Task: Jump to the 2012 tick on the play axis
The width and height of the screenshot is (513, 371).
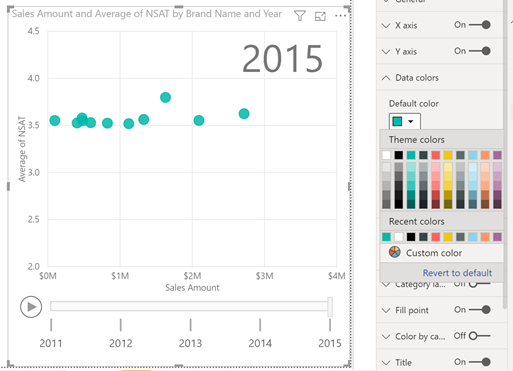Action: 121,325
